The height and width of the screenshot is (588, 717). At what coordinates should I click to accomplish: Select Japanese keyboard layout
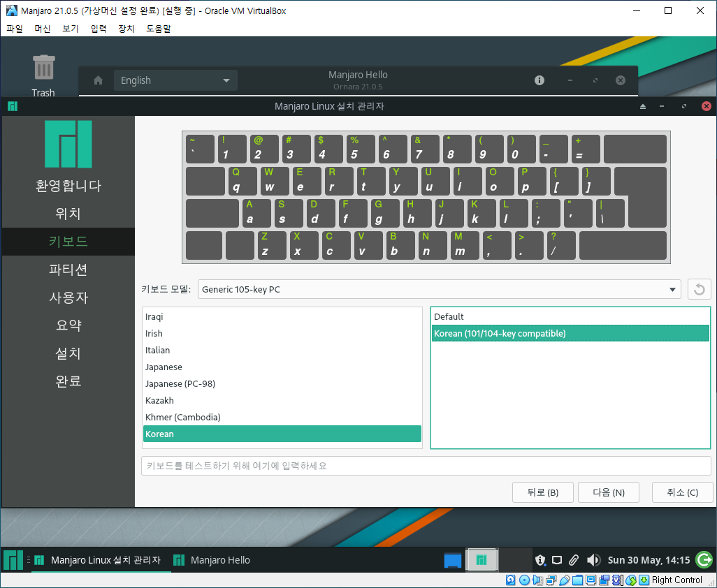[282, 367]
